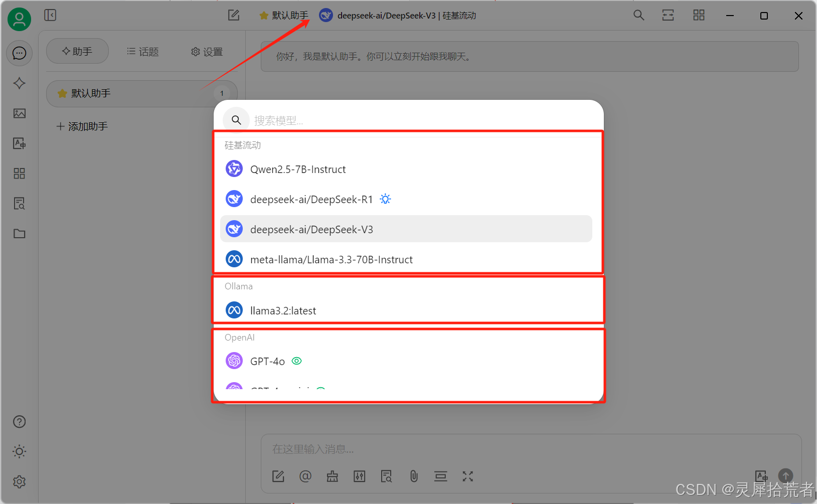This screenshot has height=504, width=817.
Task: Select deepseek-ai/DeepSeek-V3 model
Action: click(x=406, y=229)
